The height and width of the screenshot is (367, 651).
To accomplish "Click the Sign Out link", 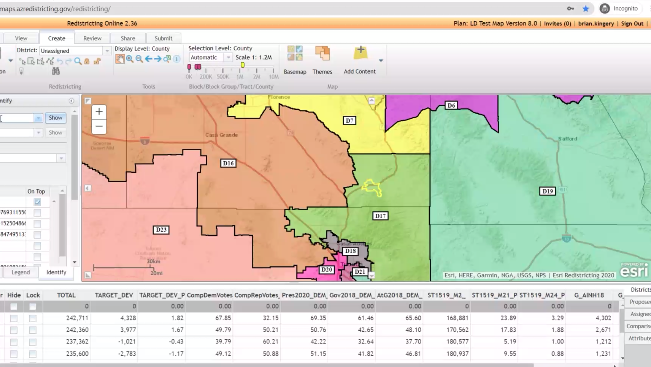I will point(632,24).
